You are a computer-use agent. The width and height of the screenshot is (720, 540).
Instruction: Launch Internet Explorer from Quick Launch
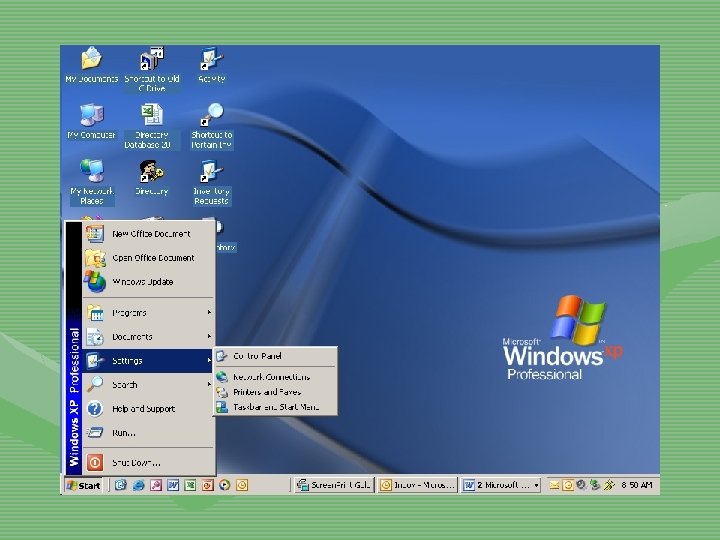pyautogui.click(x=138, y=485)
